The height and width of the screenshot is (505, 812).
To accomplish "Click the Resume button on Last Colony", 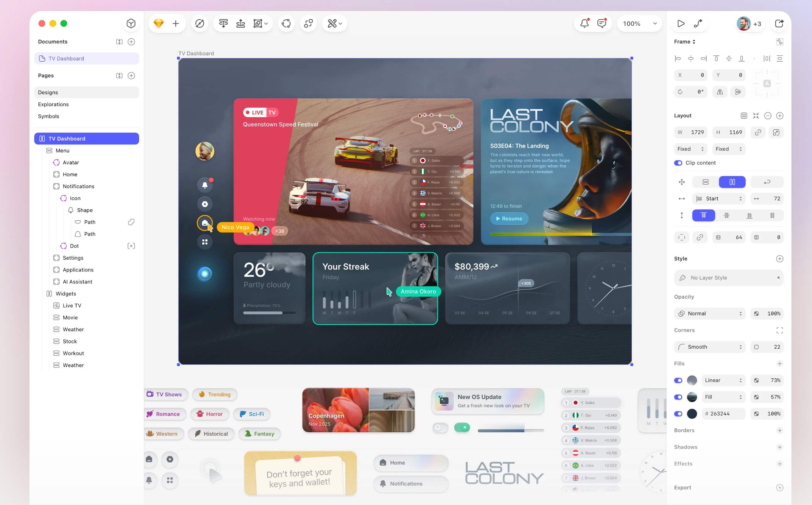I will pos(509,219).
